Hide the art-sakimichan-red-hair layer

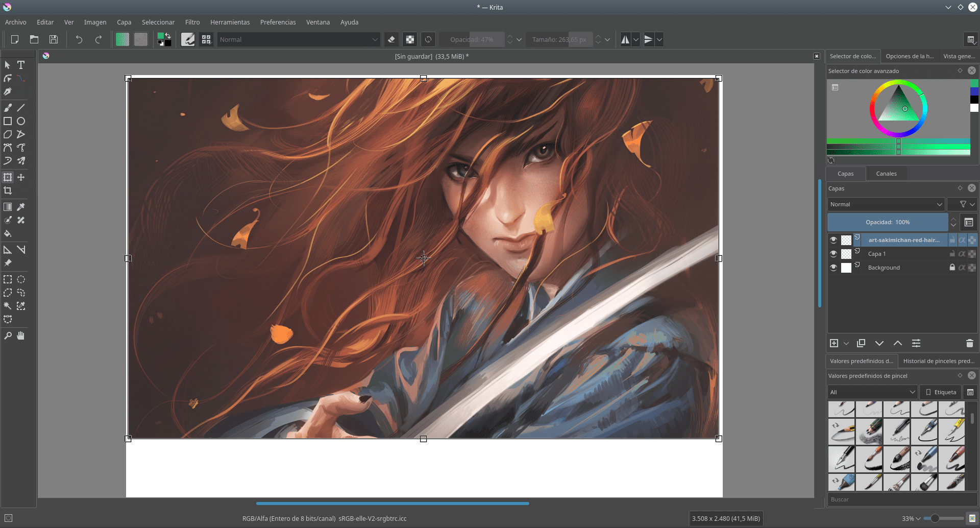tap(834, 239)
